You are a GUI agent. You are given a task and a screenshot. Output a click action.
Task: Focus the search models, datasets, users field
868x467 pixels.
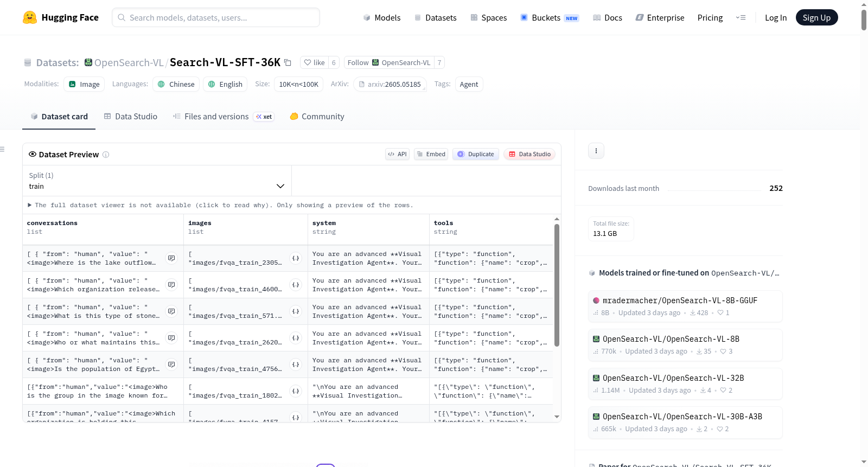216,17
